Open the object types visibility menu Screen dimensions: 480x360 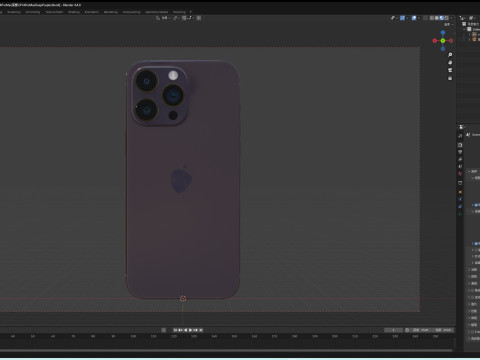click(x=394, y=18)
